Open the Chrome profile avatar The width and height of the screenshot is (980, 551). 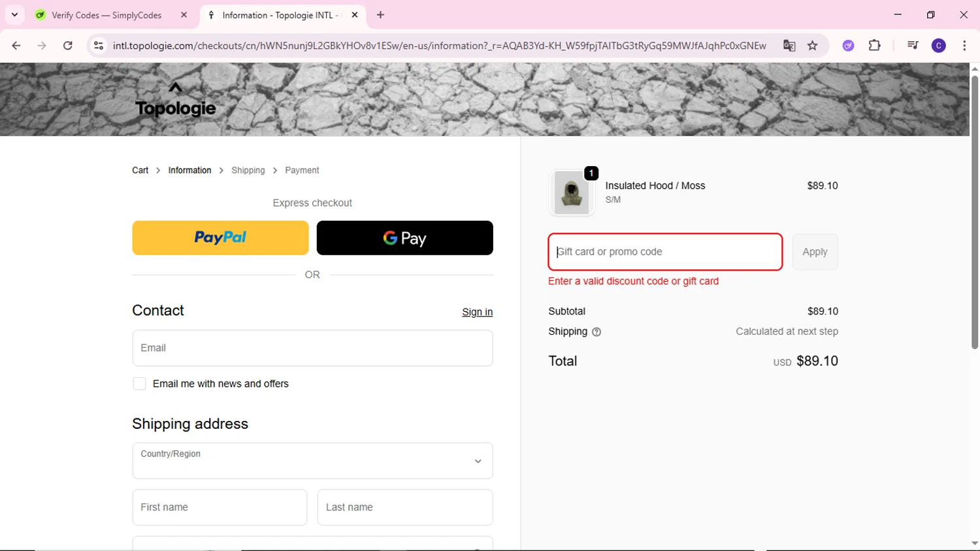pos(939,46)
